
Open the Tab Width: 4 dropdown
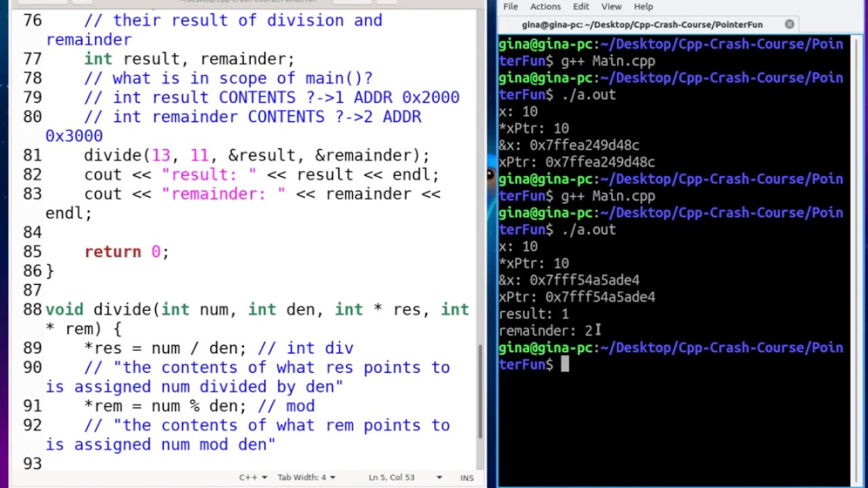[306, 477]
